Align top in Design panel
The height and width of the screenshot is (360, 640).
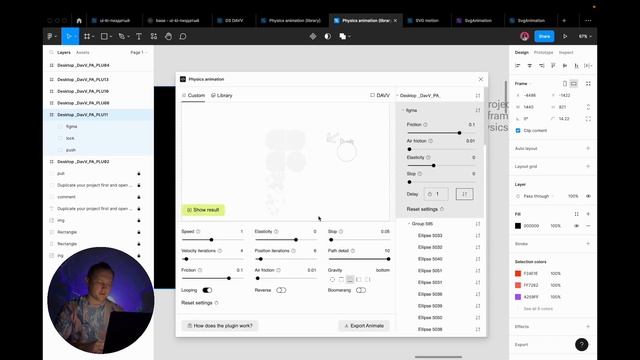point(553,66)
